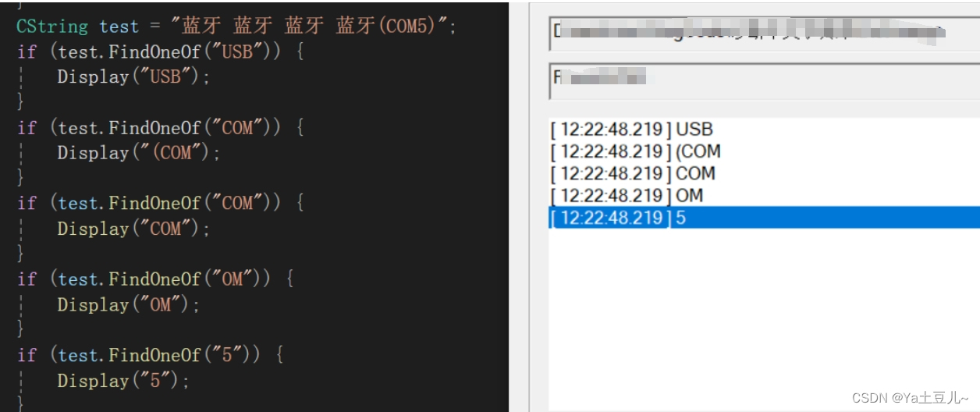
Task: Select the log entry showing (COM
Action: [764, 151]
